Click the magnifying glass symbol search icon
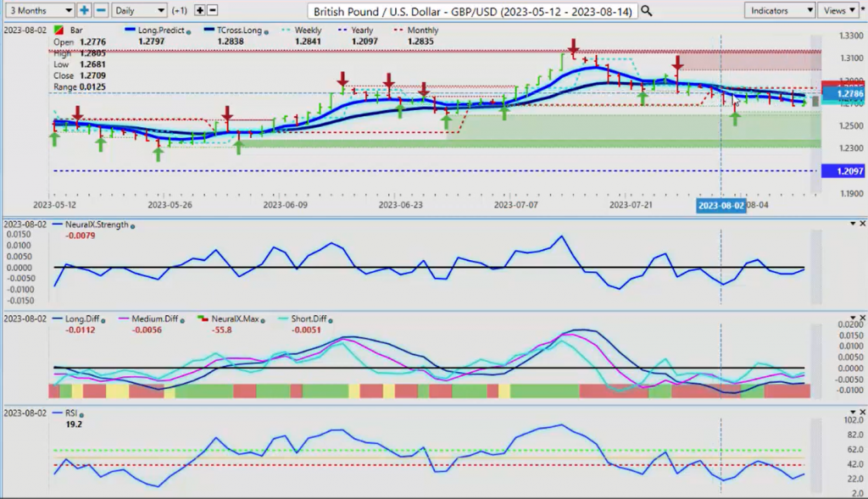Image resolution: width=868 pixels, height=499 pixels. 647,10
